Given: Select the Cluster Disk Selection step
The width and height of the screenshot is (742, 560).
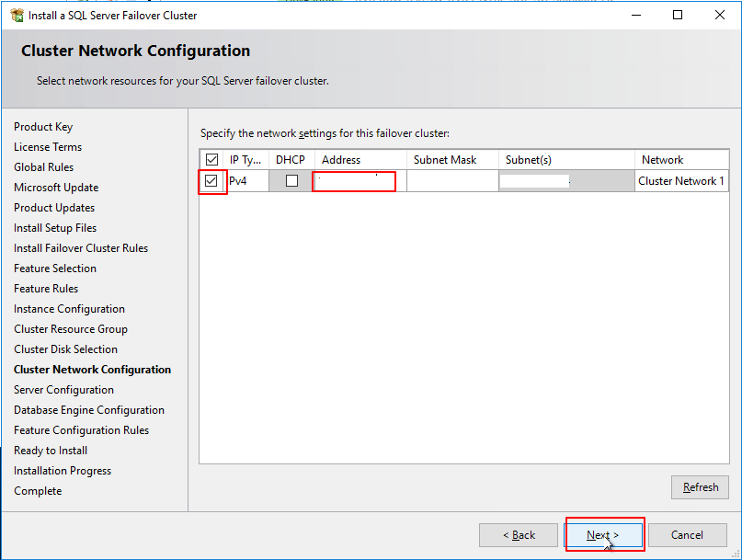Looking at the screenshot, I should tap(65, 349).
